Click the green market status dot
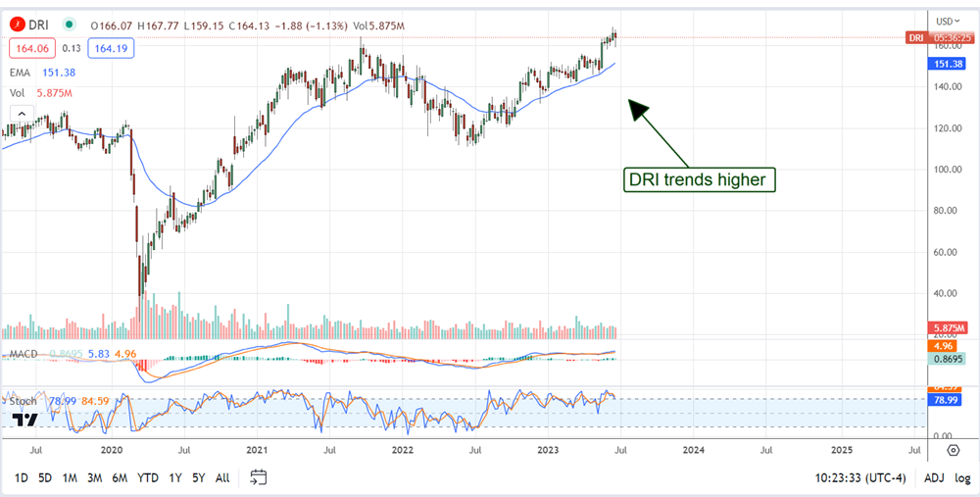Image resolution: width=980 pixels, height=497 pixels. pyautogui.click(x=70, y=23)
